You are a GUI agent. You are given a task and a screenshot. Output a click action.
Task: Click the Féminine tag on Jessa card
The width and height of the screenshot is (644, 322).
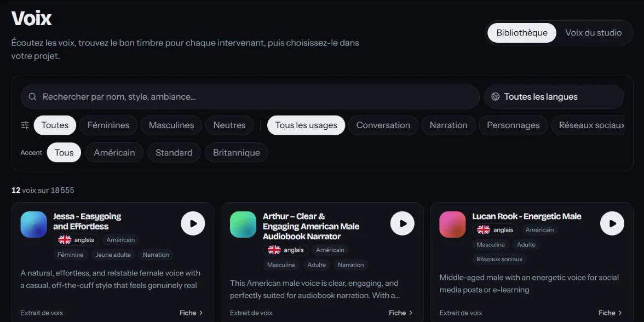click(x=71, y=255)
